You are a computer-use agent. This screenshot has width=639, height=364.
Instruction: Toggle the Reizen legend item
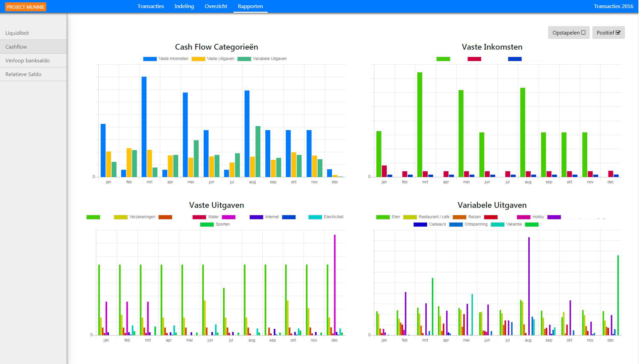pyautogui.click(x=467, y=217)
